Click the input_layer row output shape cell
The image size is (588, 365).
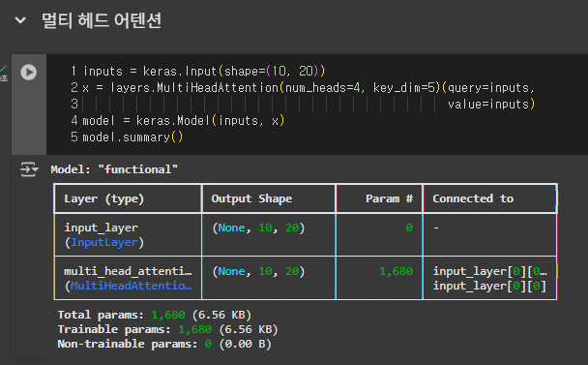point(258,228)
